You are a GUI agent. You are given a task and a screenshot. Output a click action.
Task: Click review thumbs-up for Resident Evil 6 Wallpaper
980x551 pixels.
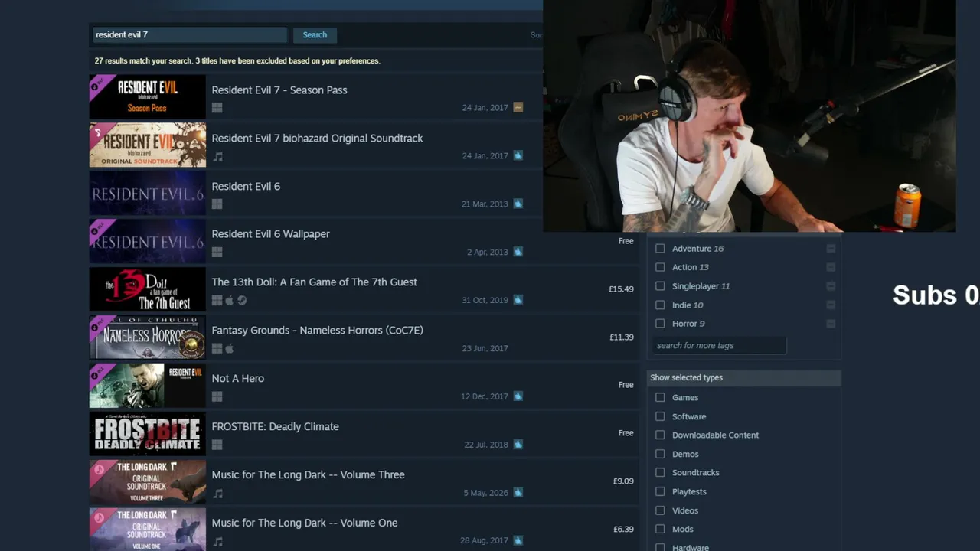click(518, 252)
